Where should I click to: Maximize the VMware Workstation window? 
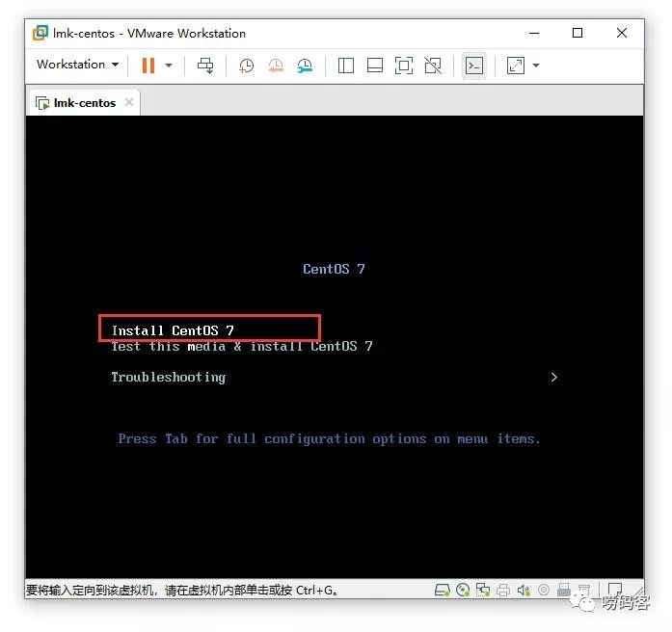click(x=578, y=33)
